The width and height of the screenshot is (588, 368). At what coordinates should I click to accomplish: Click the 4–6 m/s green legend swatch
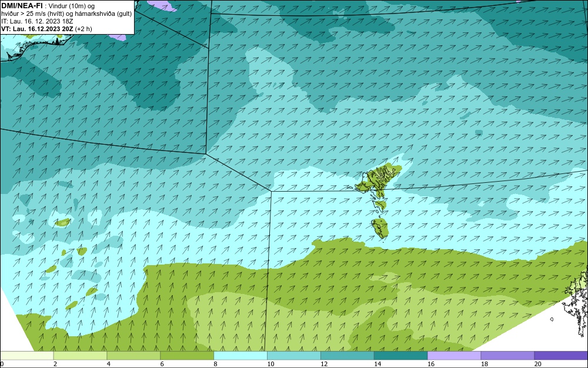click(133, 355)
